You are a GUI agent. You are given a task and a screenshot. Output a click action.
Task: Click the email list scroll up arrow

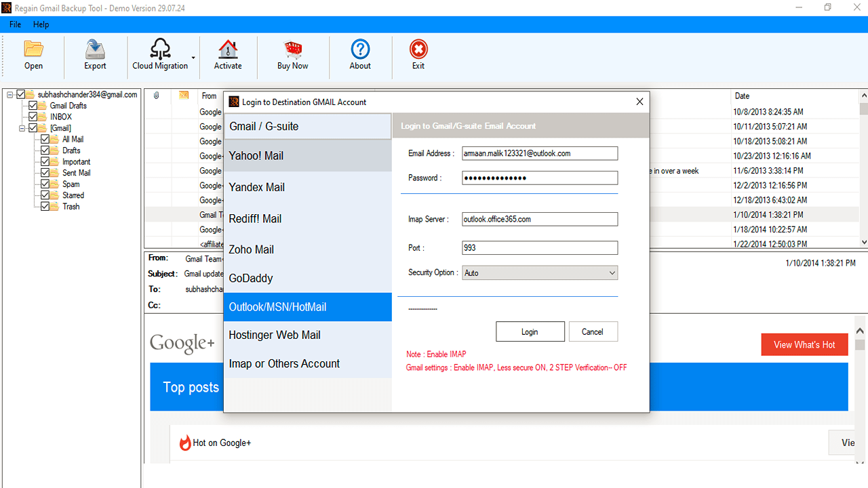[x=863, y=95]
